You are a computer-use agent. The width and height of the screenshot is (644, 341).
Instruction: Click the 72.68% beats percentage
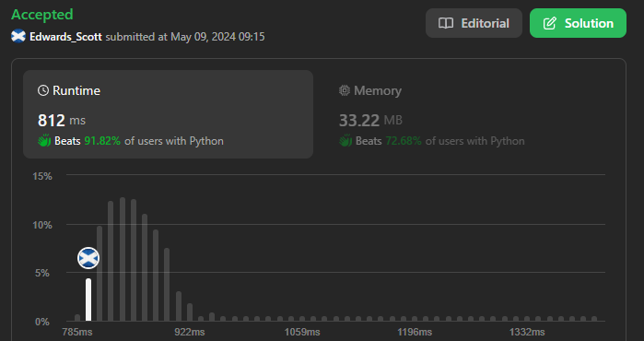404,141
